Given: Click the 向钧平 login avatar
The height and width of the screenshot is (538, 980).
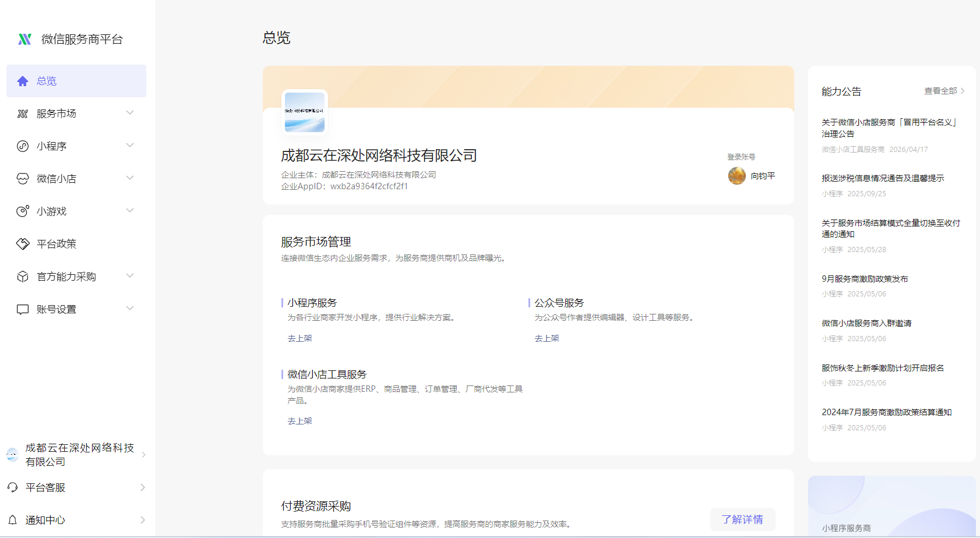Looking at the screenshot, I should click(x=737, y=175).
